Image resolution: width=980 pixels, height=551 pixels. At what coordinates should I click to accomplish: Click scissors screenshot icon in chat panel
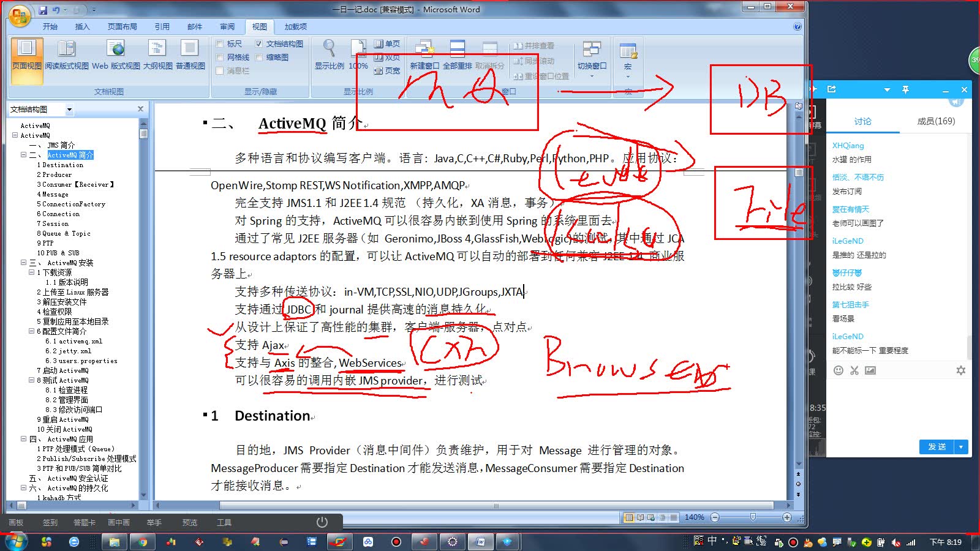854,370
